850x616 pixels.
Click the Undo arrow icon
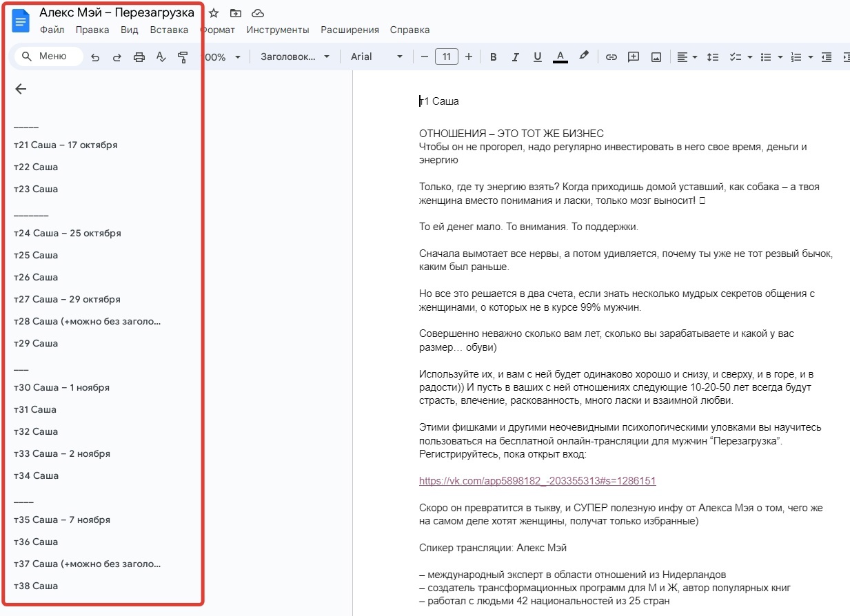click(95, 57)
